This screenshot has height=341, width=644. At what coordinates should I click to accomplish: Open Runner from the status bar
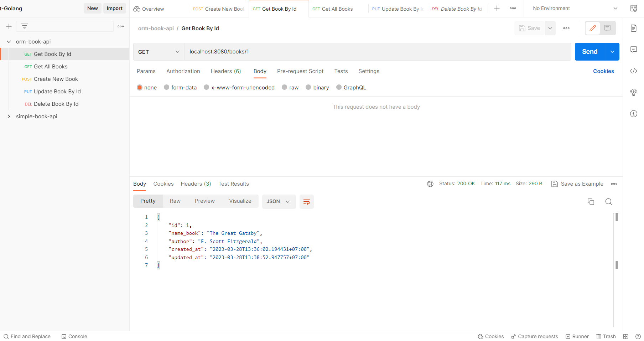click(577, 336)
